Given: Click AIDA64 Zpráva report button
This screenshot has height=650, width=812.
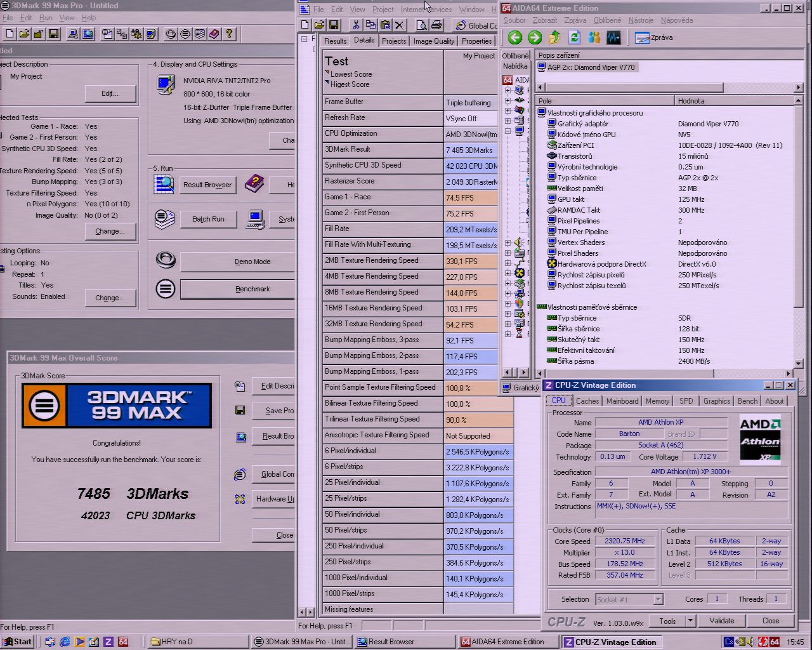Looking at the screenshot, I should pyautogui.click(x=654, y=37).
